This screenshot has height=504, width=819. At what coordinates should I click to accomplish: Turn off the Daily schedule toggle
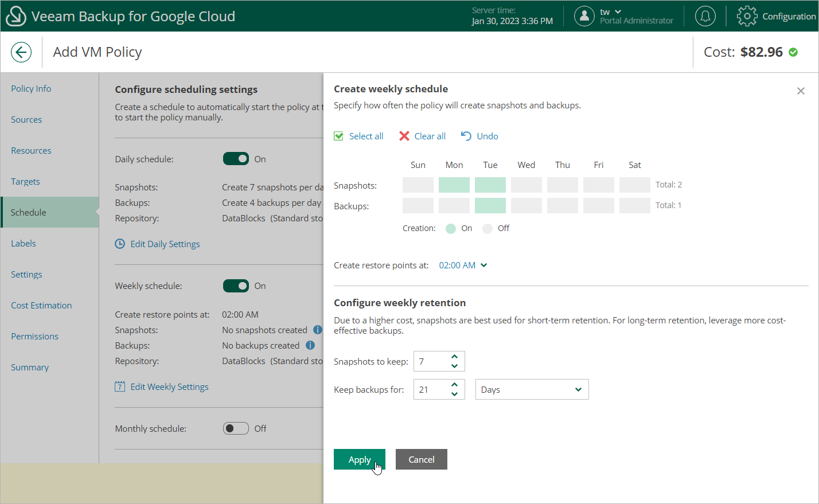236,159
